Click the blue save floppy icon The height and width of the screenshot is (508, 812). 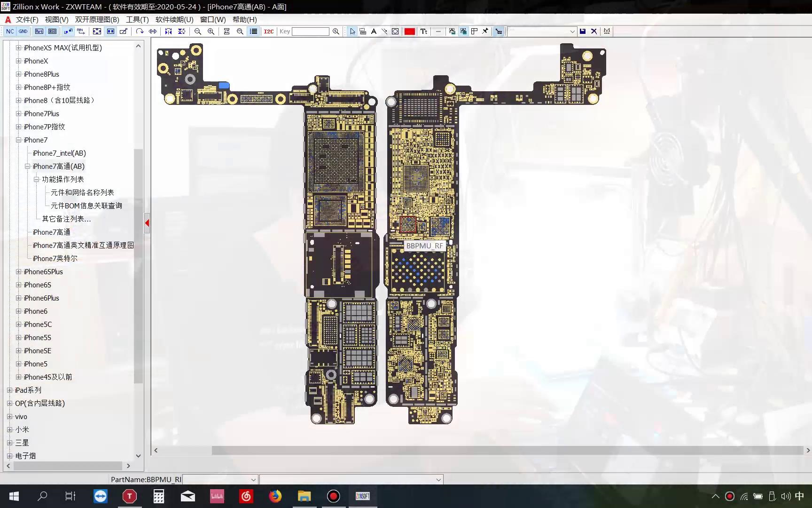point(583,32)
